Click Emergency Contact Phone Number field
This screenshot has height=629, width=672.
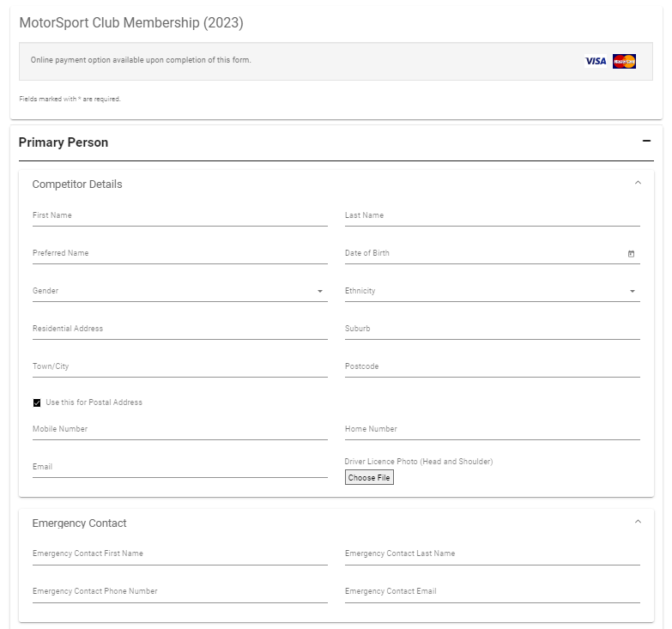[180, 592]
